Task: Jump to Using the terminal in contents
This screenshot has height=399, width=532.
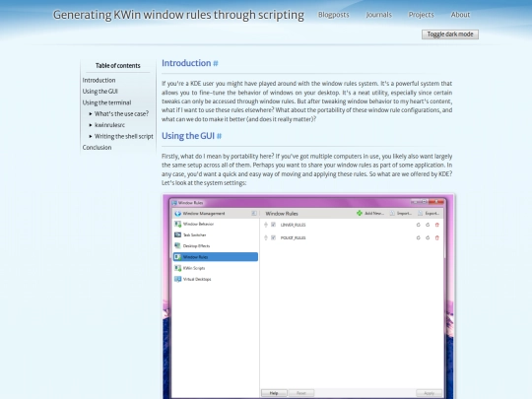Action: point(106,102)
